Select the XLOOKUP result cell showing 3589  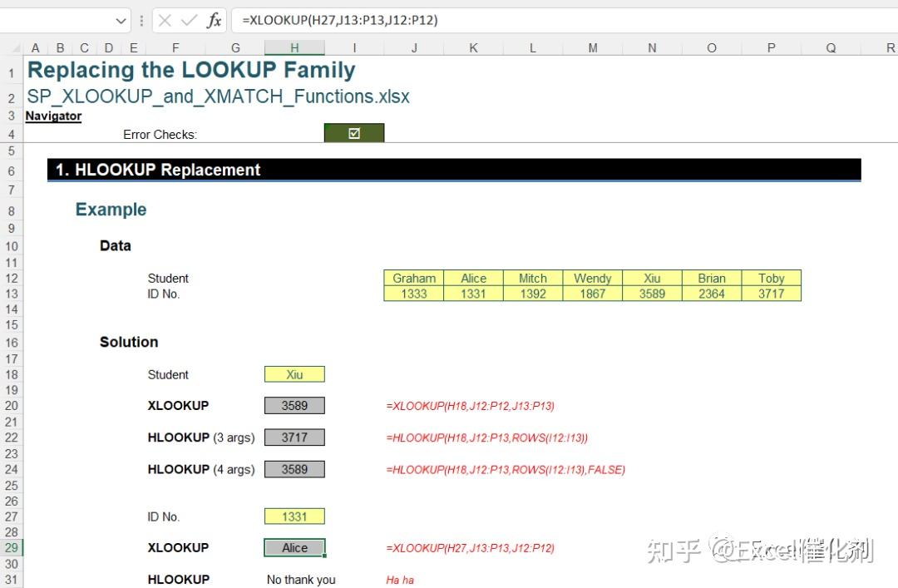[x=294, y=405]
